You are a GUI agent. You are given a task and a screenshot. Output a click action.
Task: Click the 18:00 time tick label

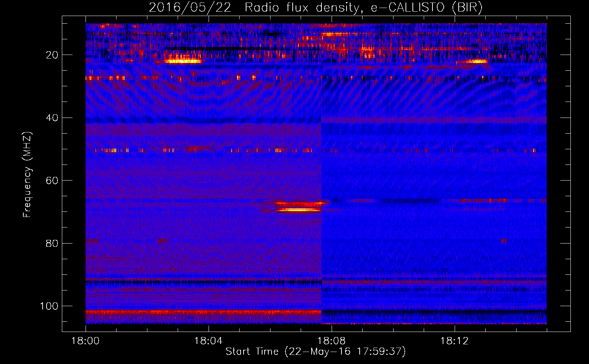tap(86, 341)
